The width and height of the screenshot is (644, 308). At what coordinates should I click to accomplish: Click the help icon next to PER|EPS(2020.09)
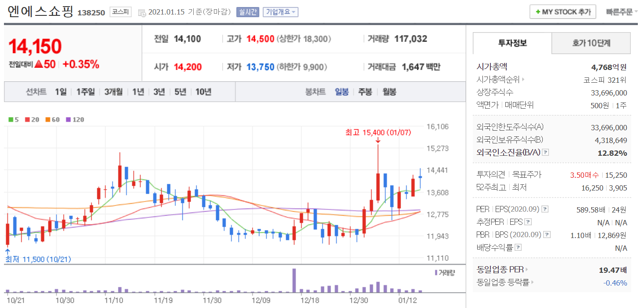(545, 209)
